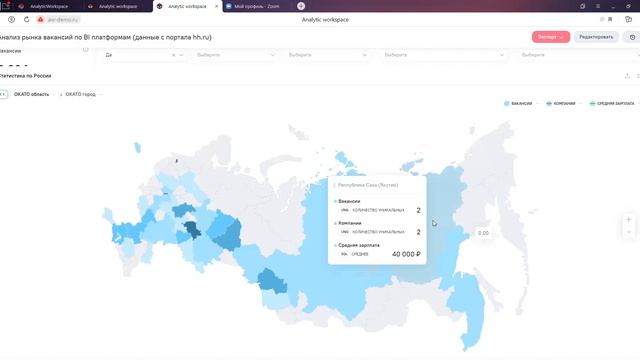Image resolution: width=640 pixels, height=360 pixels.
Task: Click the icon beside the Вакансии card title
Action: click(x=85, y=50)
